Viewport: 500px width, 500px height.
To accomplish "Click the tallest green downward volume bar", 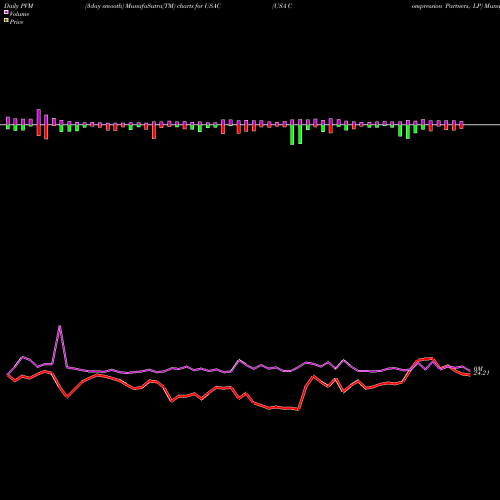I will [292, 135].
